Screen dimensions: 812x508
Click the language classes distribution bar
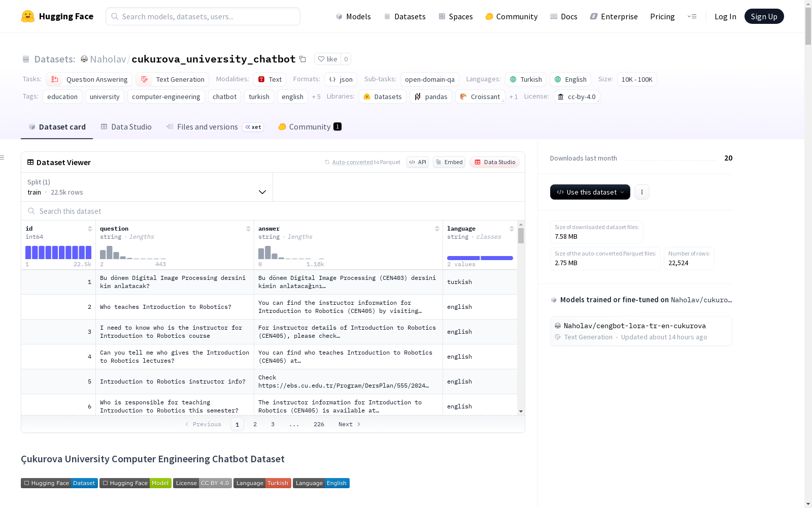click(480, 258)
